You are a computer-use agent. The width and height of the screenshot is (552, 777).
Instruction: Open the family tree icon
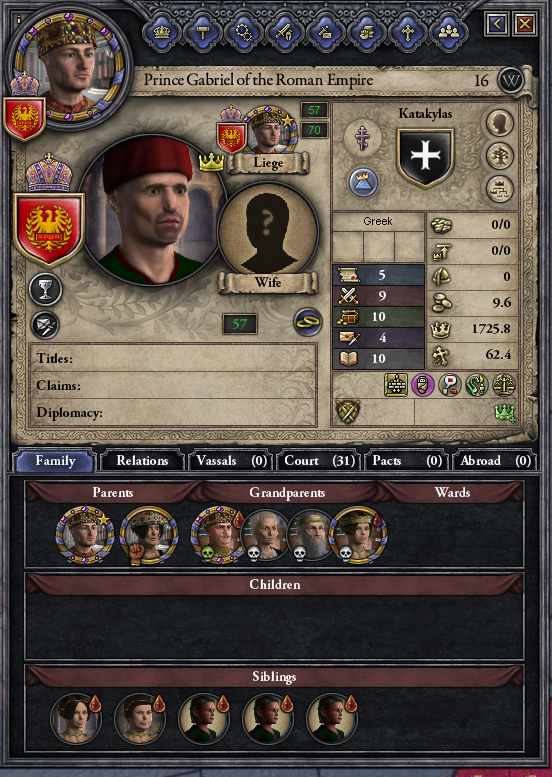pyautogui.click(x=499, y=157)
